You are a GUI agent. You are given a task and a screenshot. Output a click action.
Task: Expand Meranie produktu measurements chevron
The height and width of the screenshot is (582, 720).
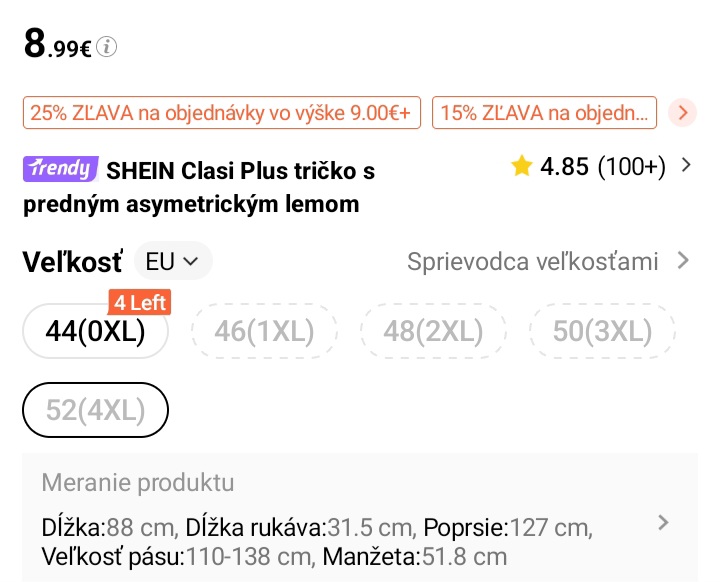point(663,522)
